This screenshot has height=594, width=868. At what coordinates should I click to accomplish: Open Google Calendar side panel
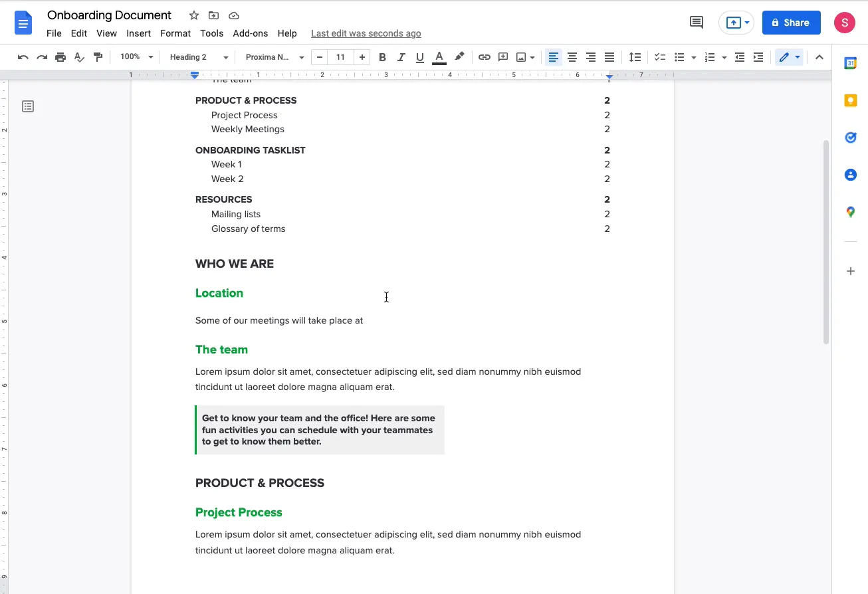pyautogui.click(x=850, y=63)
